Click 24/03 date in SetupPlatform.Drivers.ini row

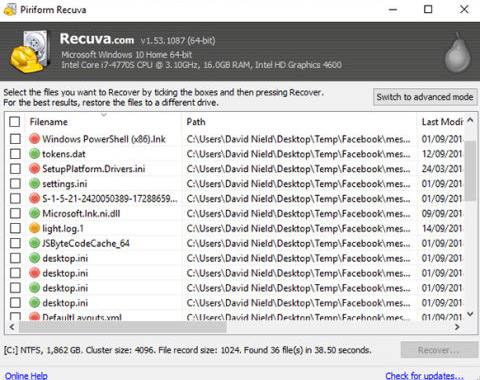click(x=442, y=169)
